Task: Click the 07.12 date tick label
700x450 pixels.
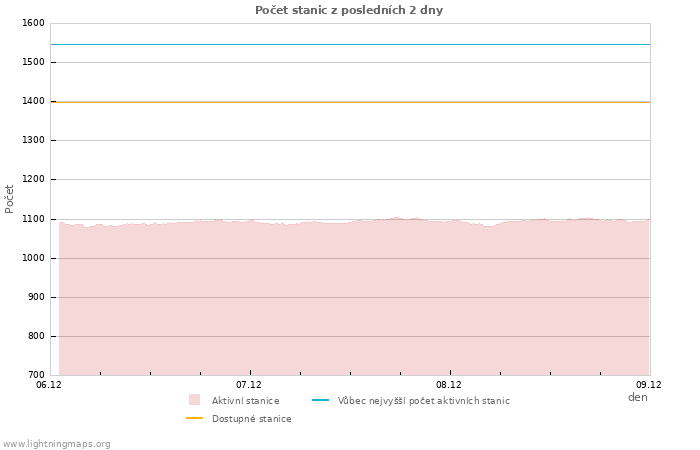Action: (x=249, y=384)
